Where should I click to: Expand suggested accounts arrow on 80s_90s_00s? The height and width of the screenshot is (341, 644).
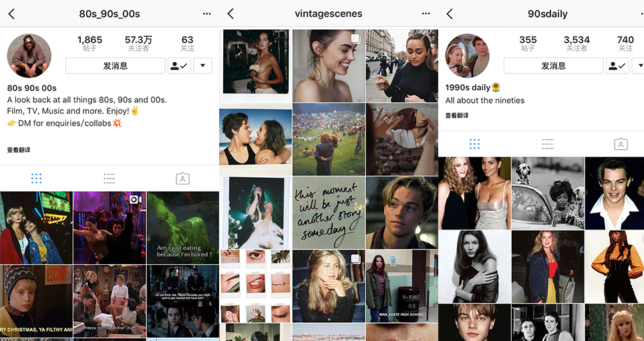click(x=203, y=66)
